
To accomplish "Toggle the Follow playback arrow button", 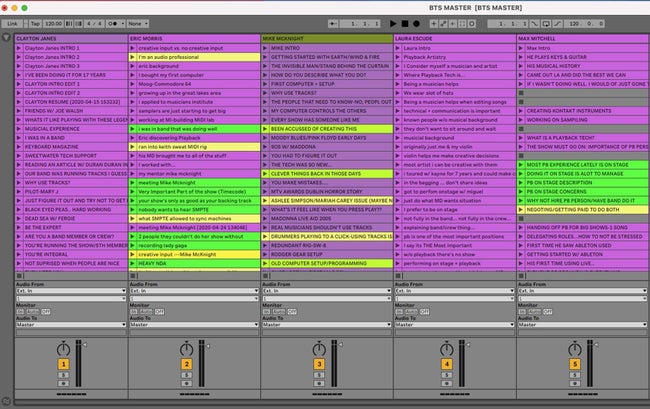I will pyautogui.click(x=332, y=24).
